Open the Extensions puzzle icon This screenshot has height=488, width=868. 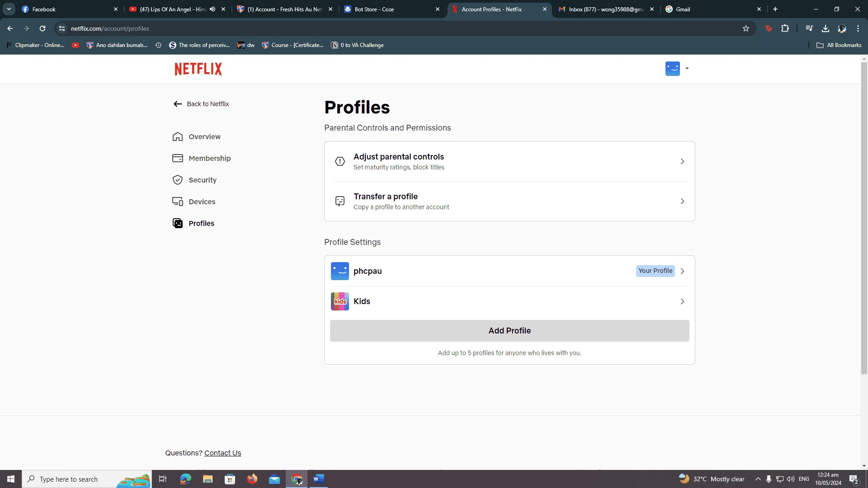coord(785,28)
